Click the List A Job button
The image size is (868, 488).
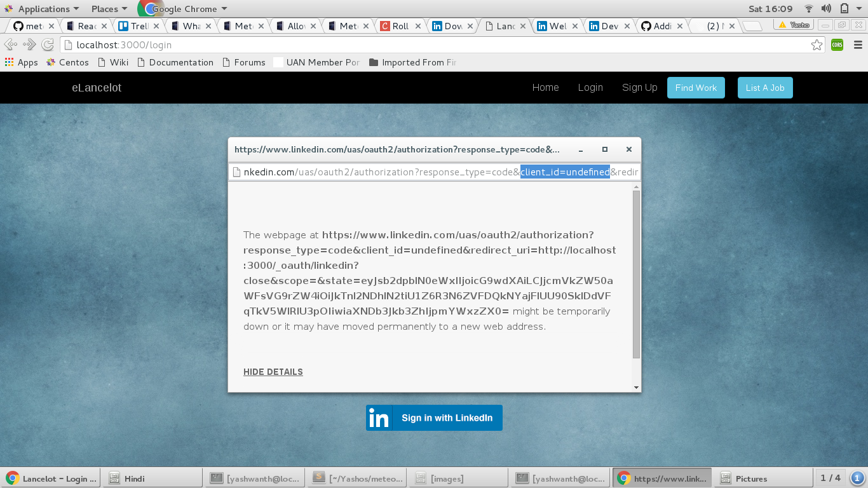point(765,88)
